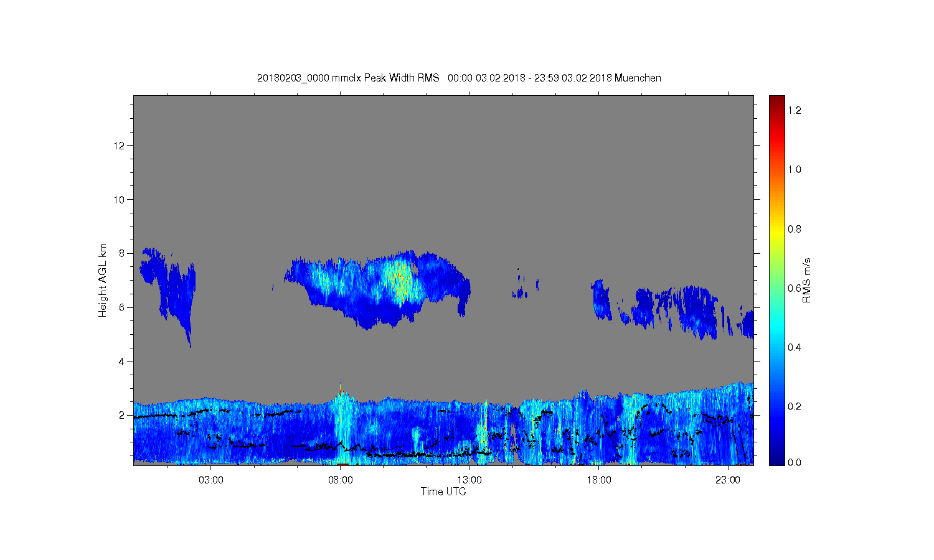This screenshot has width=934, height=560.
Task: Click the colorbar value 1.2
Action: [x=795, y=110]
